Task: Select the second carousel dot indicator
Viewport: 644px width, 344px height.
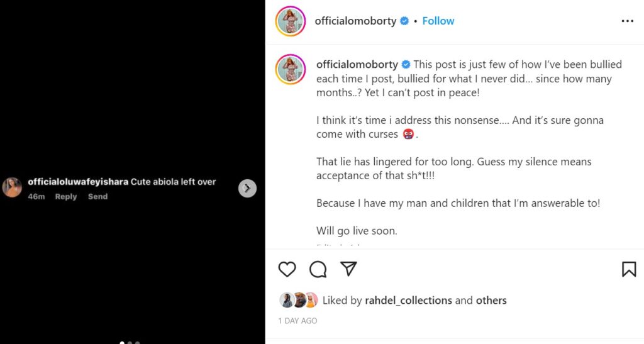Action: [x=130, y=343]
